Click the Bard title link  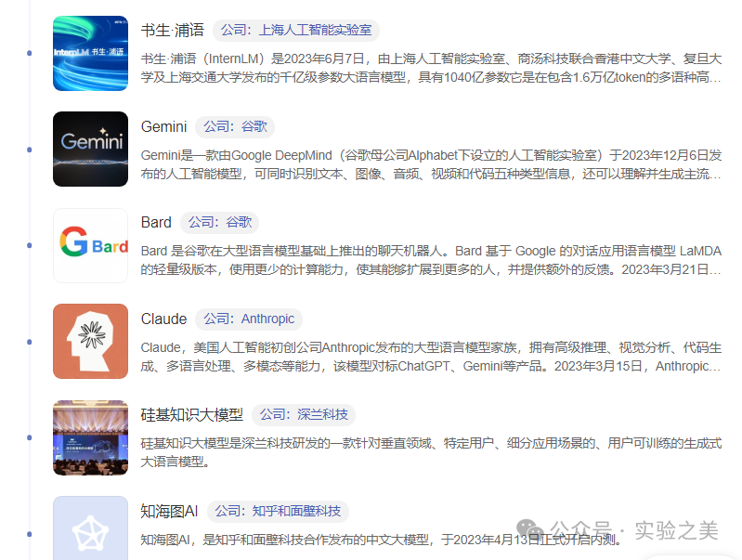tap(156, 223)
